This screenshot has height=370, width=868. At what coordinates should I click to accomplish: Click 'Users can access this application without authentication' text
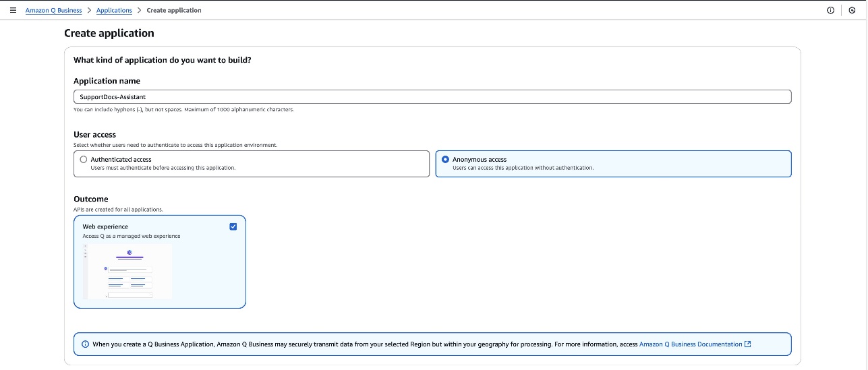tap(523, 168)
